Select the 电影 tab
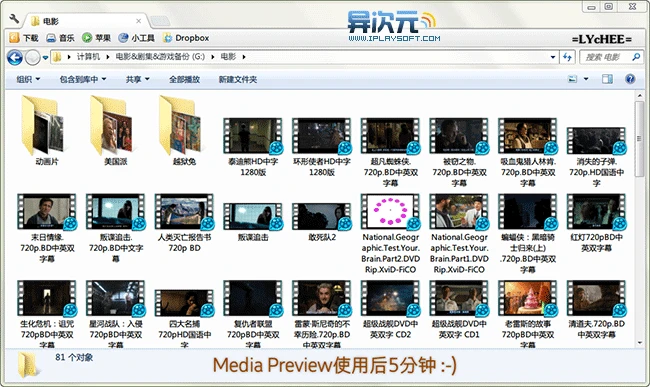 (85, 21)
